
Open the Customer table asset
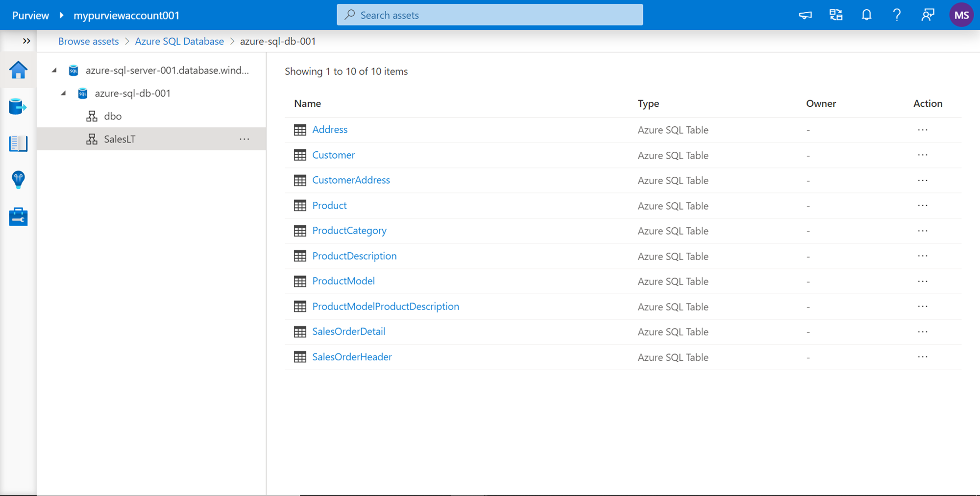coord(333,155)
